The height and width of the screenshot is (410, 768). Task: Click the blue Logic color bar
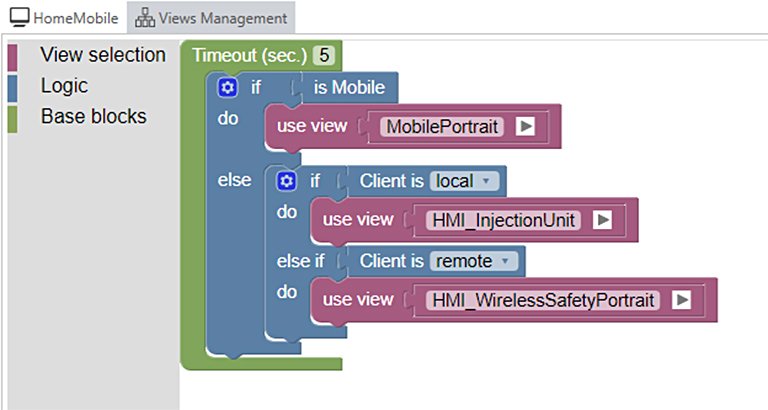point(13,88)
